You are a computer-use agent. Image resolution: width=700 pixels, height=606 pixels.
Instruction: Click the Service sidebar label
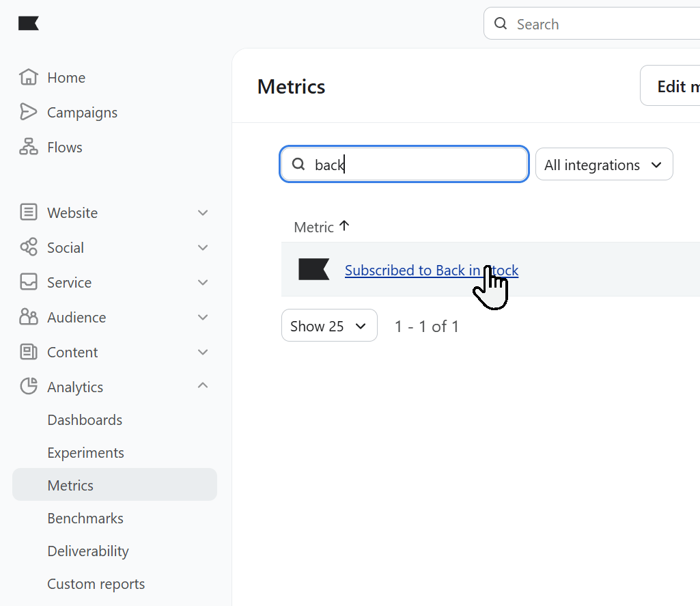point(69,283)
